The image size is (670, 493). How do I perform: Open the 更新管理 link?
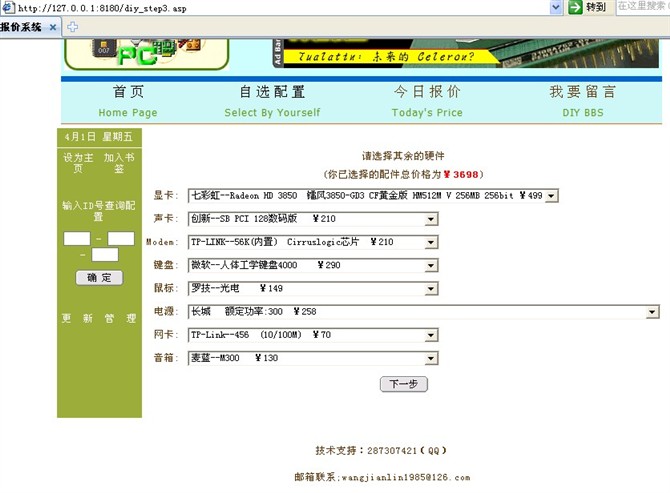[x=99, y=318]
